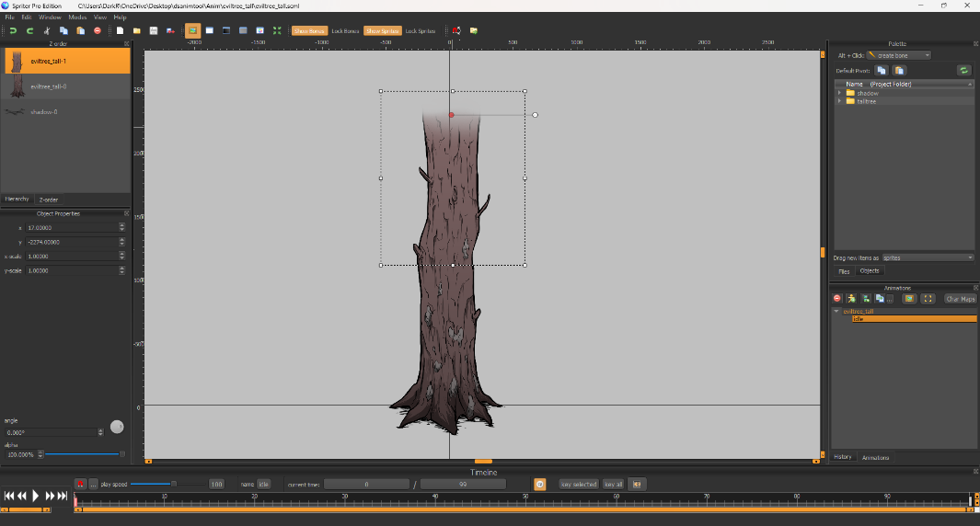The width and height of the screenshot is (980, 526).
Task: Refresh the palette with green arrows icon
Action: click(x=963, y=70)
